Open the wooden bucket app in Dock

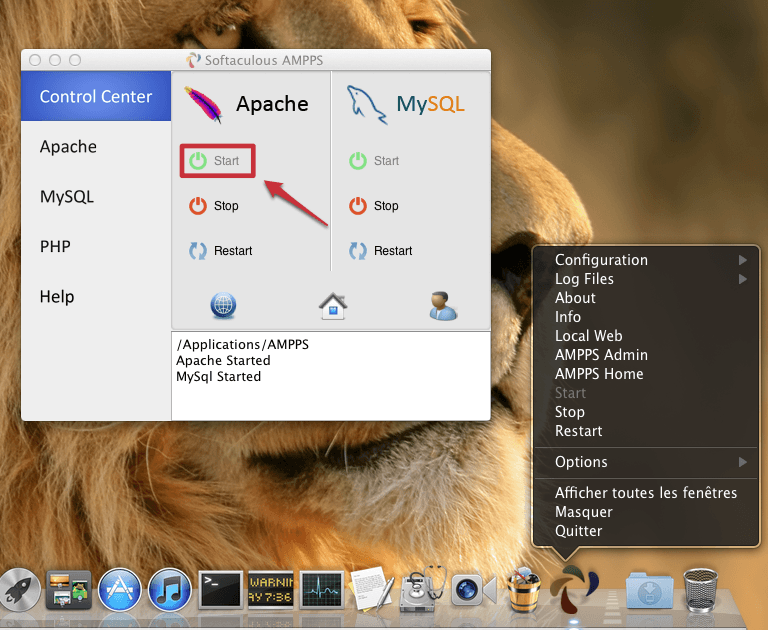523,590
